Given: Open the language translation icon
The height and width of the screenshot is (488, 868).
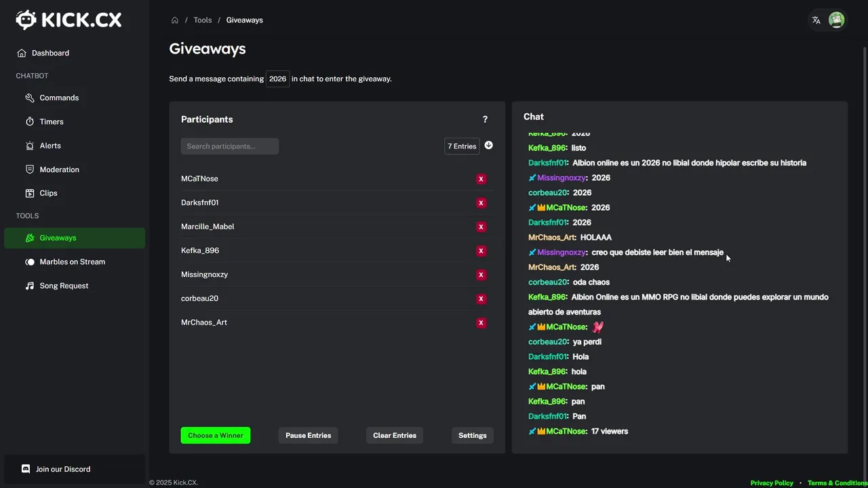Looking at the screenshot, I should click(816, 20).
